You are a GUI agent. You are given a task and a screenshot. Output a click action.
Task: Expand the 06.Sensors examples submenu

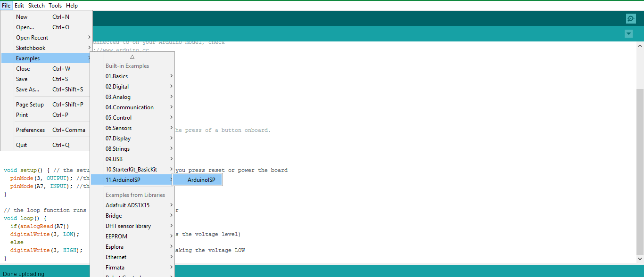coord(132,128)
